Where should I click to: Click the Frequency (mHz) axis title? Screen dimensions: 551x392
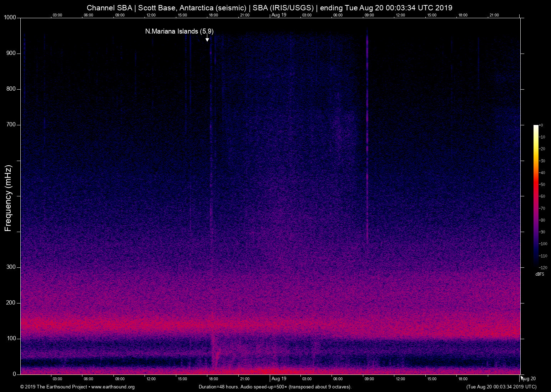pyautogui.click(x=8, y=198)
